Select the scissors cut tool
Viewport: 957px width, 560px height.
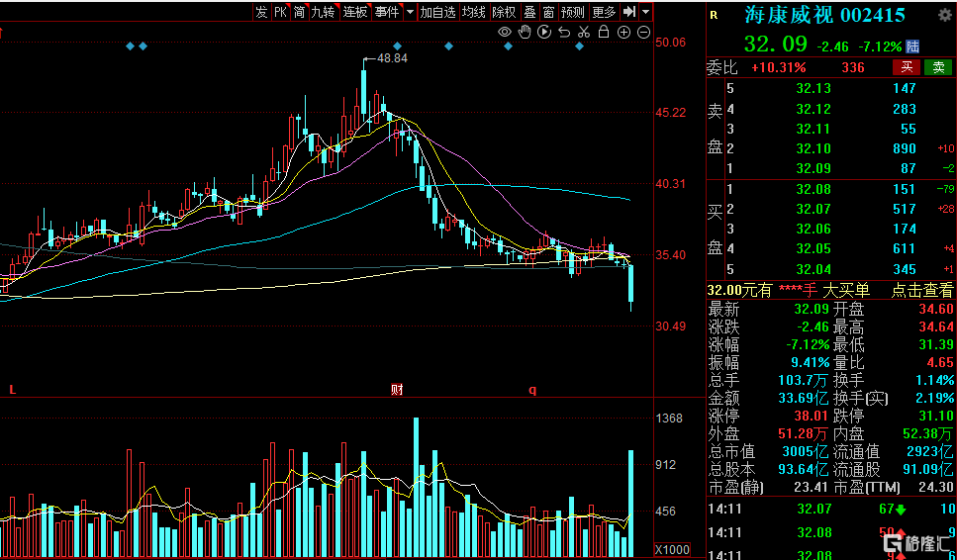coord(584,33)
